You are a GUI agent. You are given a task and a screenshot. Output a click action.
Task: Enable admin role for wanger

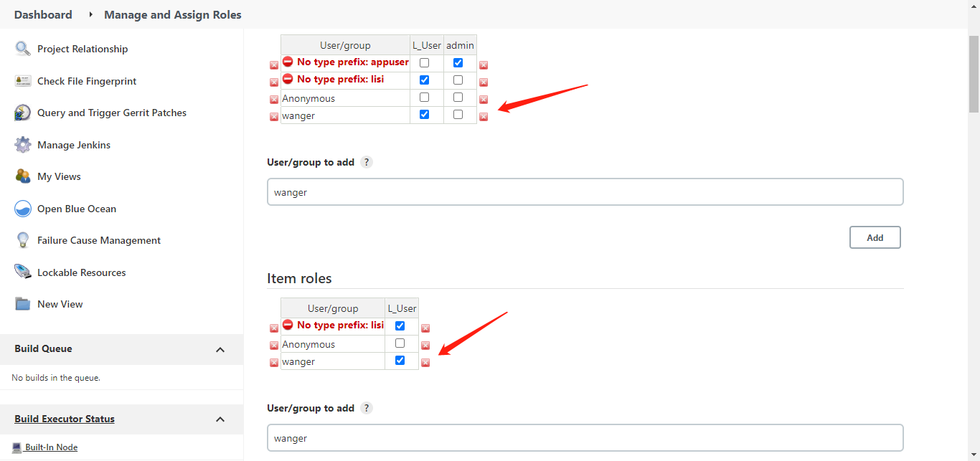[x=458, y=115]
